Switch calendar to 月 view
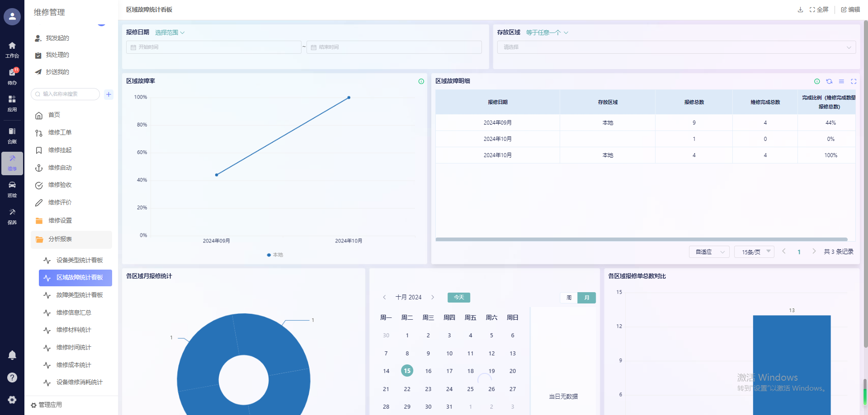This screenshot has width=868, height=415. click(586, 298)
